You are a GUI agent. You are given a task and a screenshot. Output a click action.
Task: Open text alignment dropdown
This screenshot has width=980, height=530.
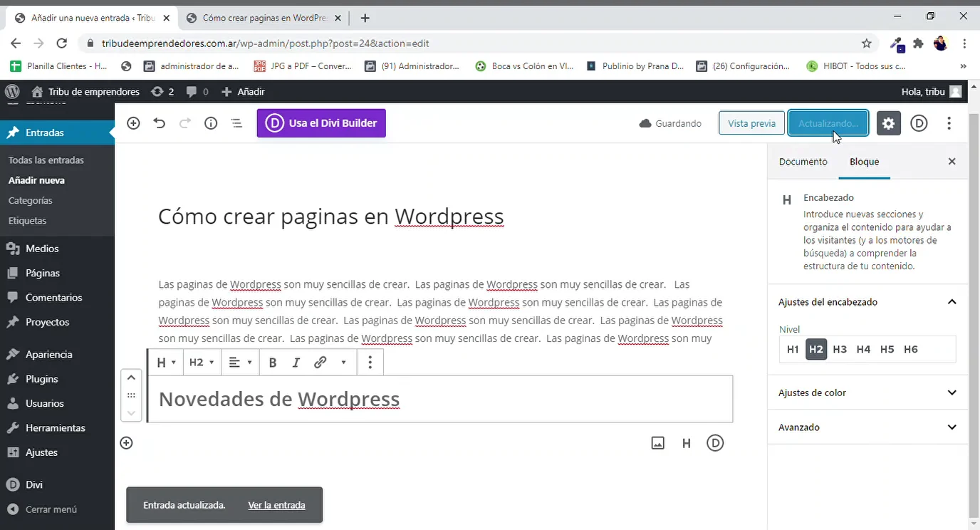tap(240, 363)
